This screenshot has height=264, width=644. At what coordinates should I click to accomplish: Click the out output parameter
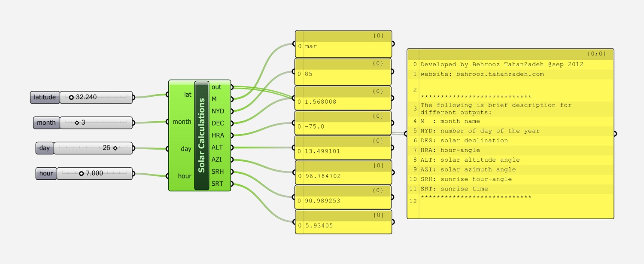(217, 87)
